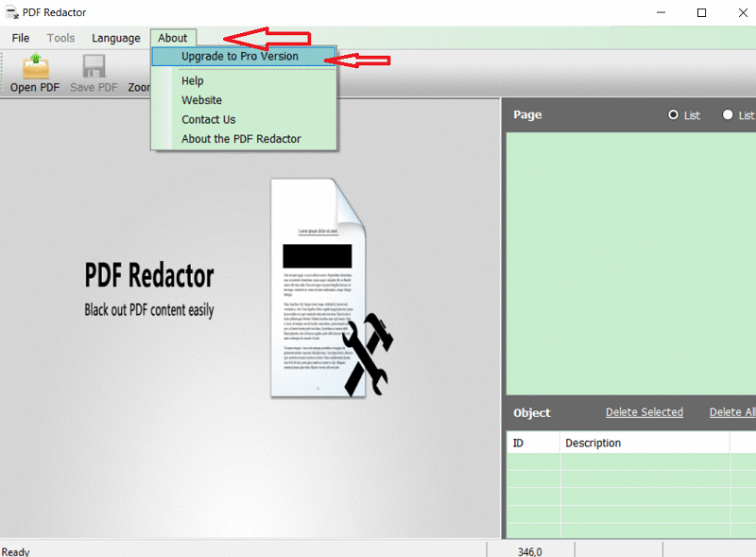Click the PDF Redactor title bar icon

pos(10,12)
